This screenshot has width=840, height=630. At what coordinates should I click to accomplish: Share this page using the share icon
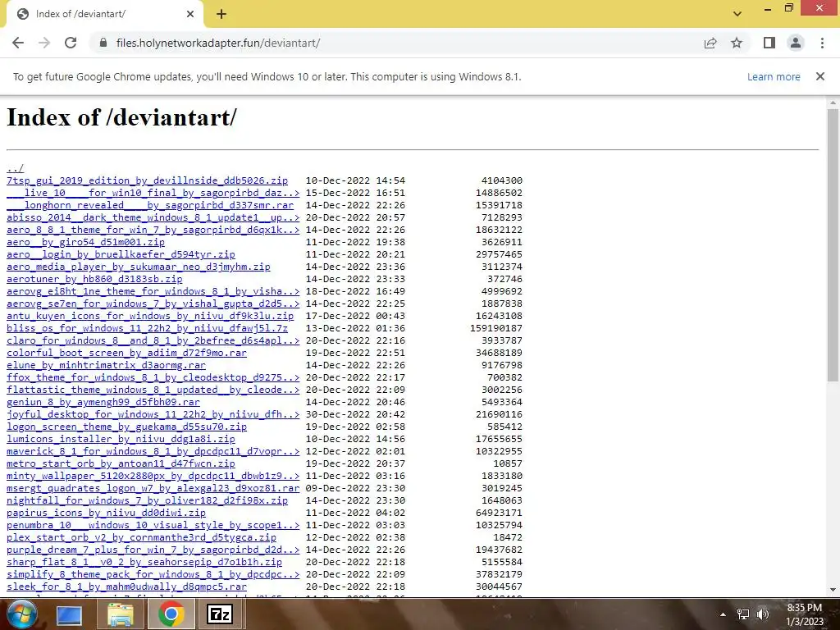(710, 43)
